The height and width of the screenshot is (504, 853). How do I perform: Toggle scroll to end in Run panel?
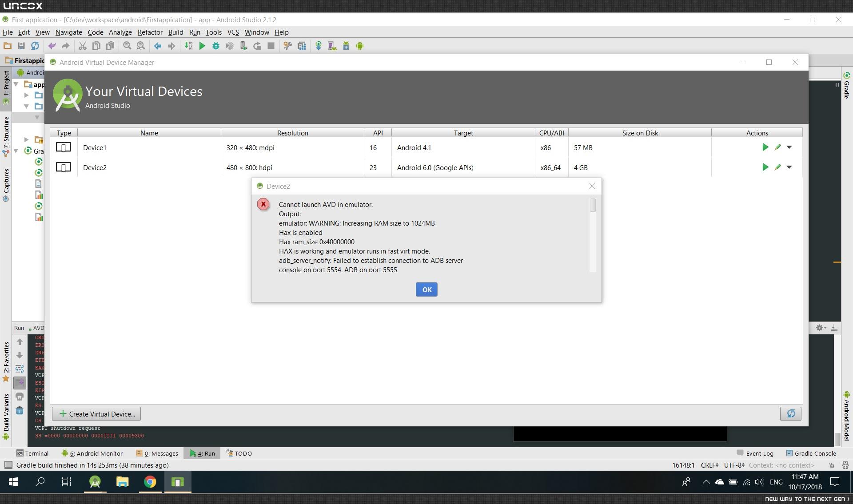click(20, 383)
